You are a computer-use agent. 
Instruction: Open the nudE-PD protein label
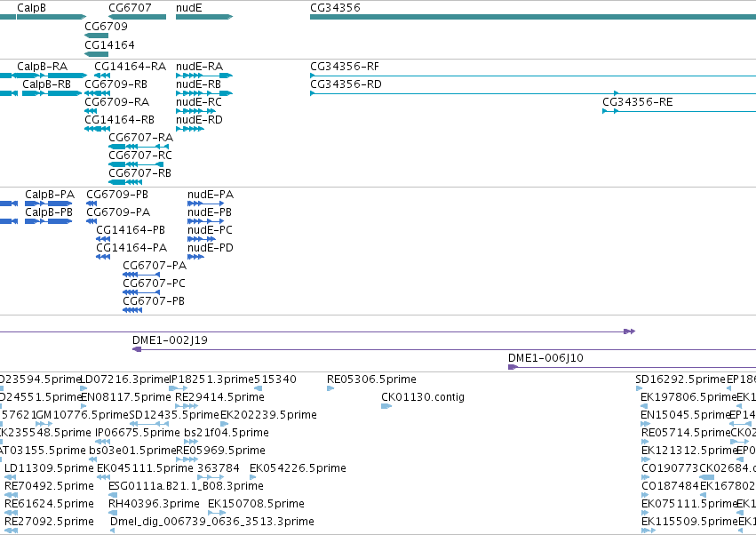pos(211,247)
